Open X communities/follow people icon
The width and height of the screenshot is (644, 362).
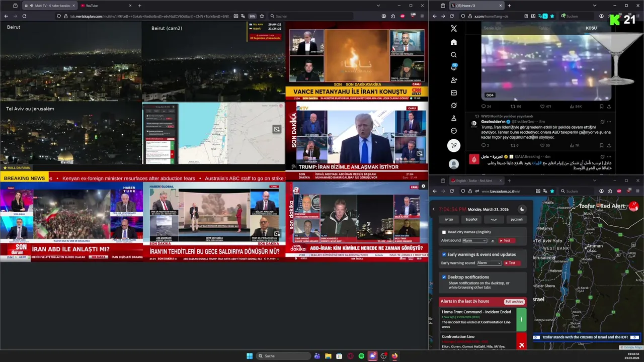pos(454,80)
